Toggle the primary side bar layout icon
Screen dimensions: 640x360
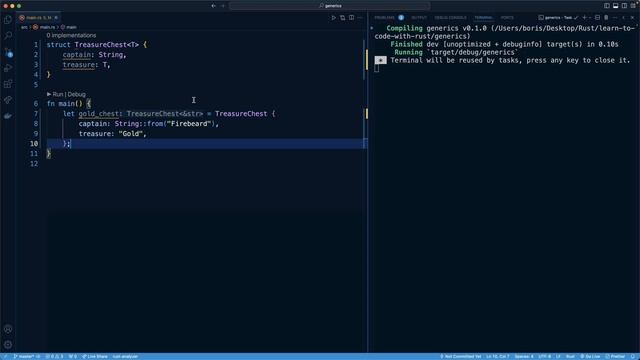pyautogui.click(x=607, y=6)
